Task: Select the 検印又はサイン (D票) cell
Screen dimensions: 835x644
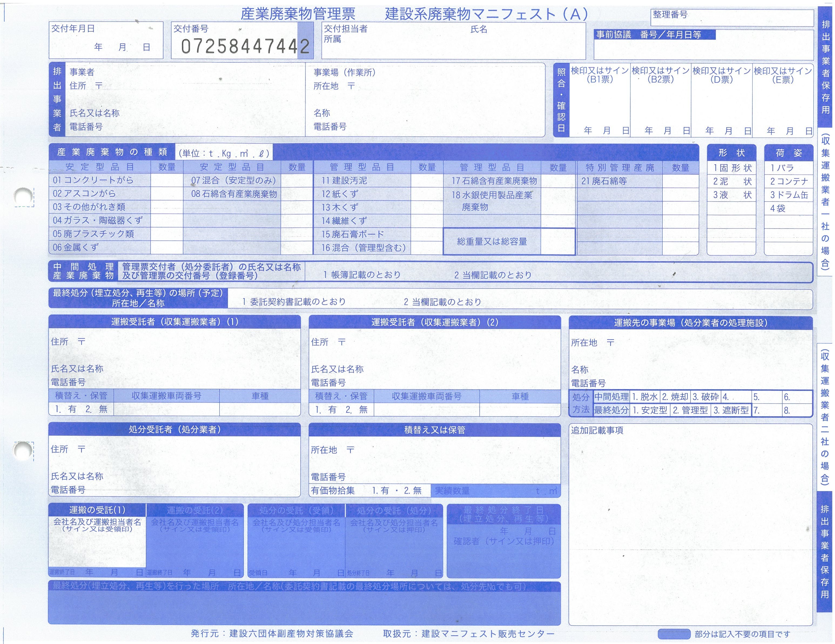Action: tap(722, 100)
